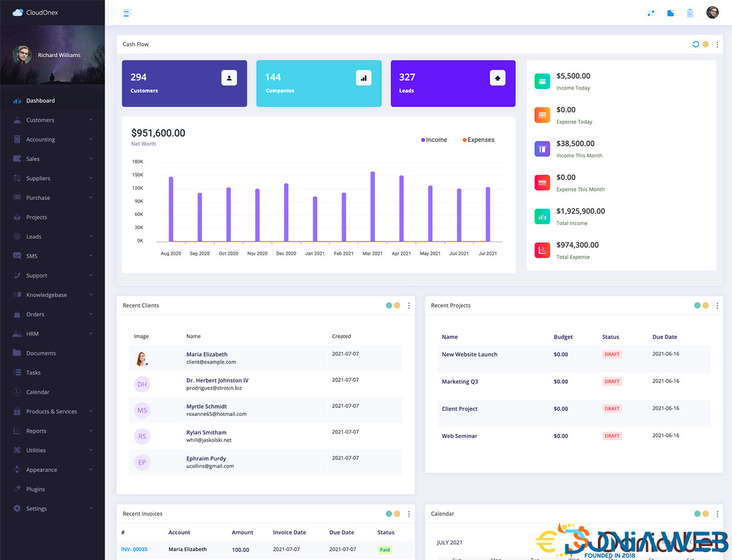Refresh the Cash Flow panel
The image size is (732, 560).
695,45
